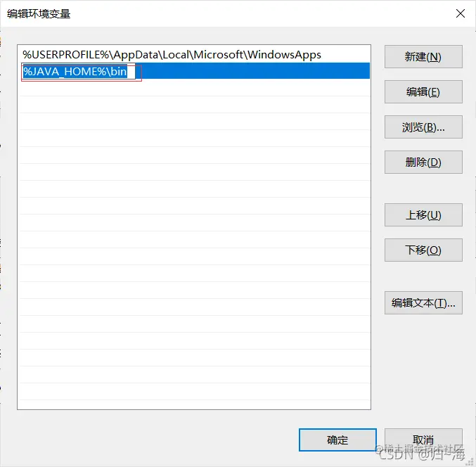Remove the selected entry using 删除(D)
The height and width of the screenshot is (467, 476).
[x=423, y=162]
